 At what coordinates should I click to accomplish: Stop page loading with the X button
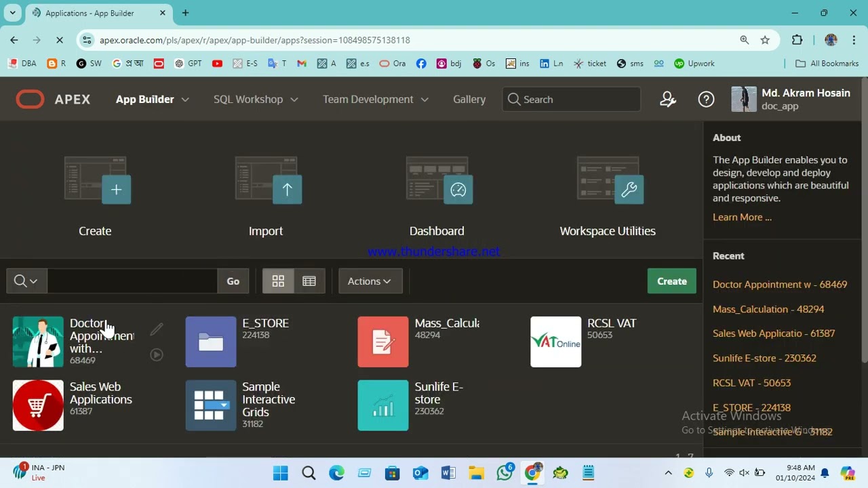point(59,40)
